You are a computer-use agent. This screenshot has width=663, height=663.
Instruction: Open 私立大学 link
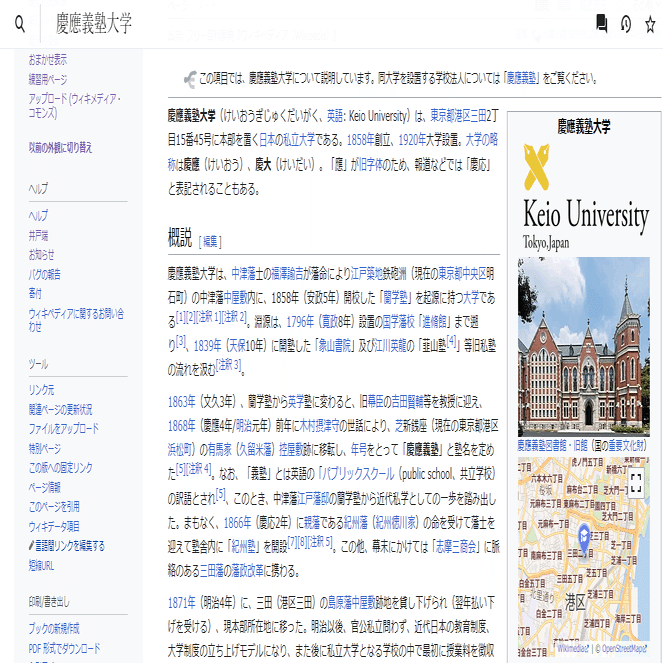coord(299,140)
